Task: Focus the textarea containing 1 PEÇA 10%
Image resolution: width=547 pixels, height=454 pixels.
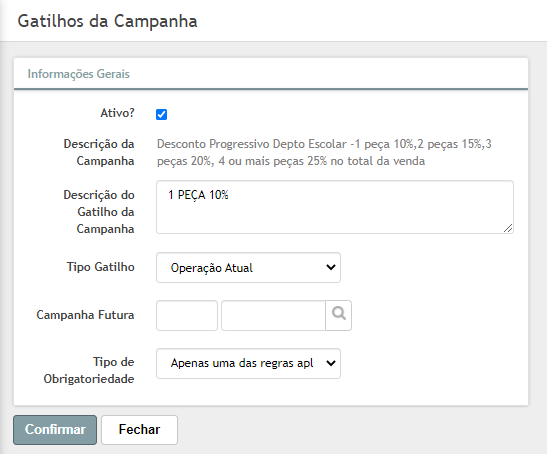Action: 335,207
